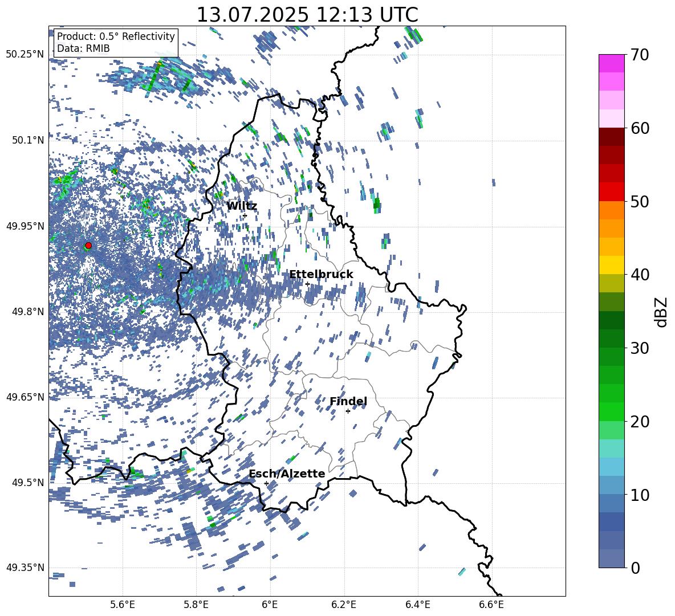This screenshot has height=616, width=675.
Task: Click the 49.8°N latitude label
Action: click(x=28, y=312)
